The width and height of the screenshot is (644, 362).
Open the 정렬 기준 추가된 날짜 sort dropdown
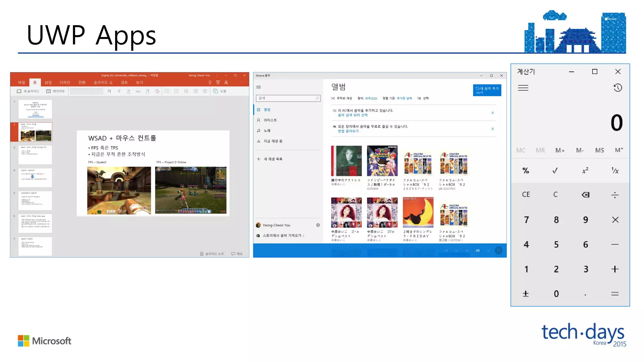tap(397, 98)
